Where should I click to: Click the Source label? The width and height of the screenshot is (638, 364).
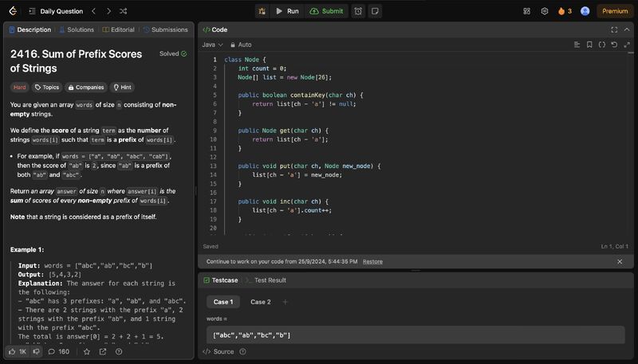click(x=223, y=352)
